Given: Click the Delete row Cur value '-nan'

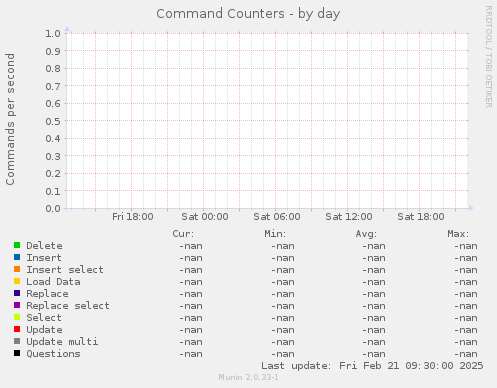Looking at the screenshot, I should click(x=191, y=246).
